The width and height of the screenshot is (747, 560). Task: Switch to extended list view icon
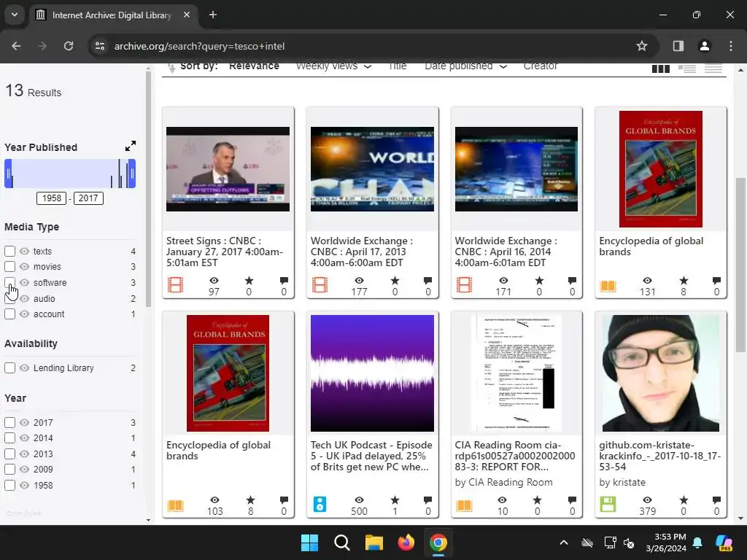(687, 69)
